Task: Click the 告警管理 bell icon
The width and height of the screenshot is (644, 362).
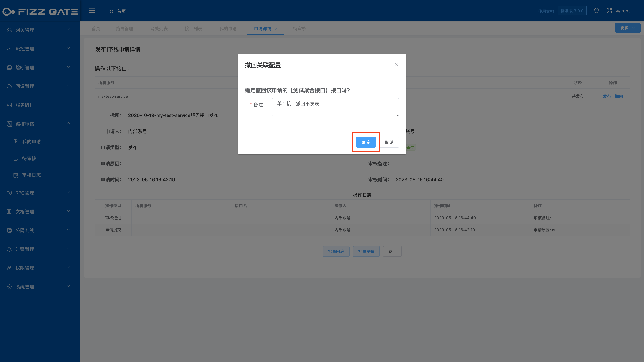Action: (9, 249)
